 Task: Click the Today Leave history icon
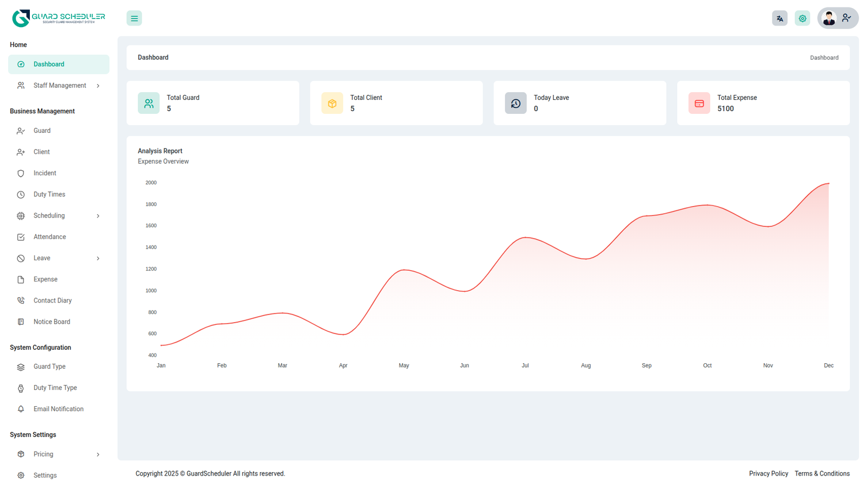(515, 103)
